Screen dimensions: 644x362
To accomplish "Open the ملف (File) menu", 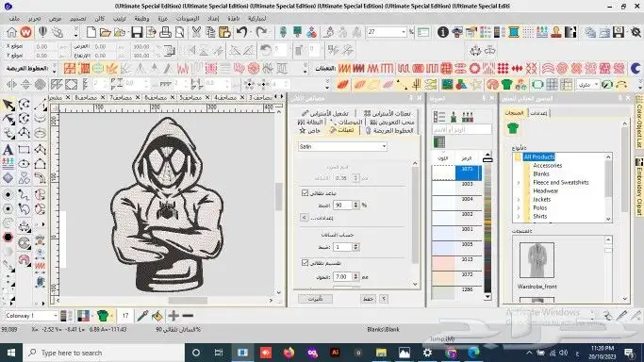I will click(14, 19).
